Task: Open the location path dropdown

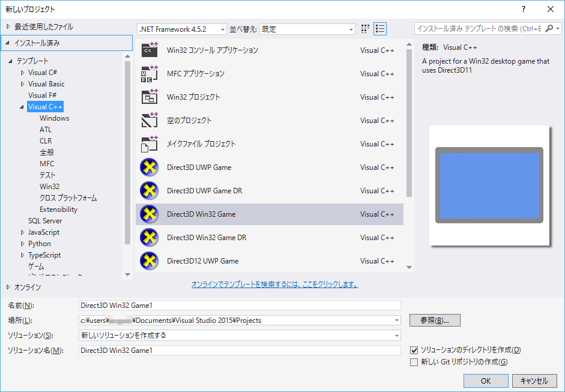Action: [396, 321]
